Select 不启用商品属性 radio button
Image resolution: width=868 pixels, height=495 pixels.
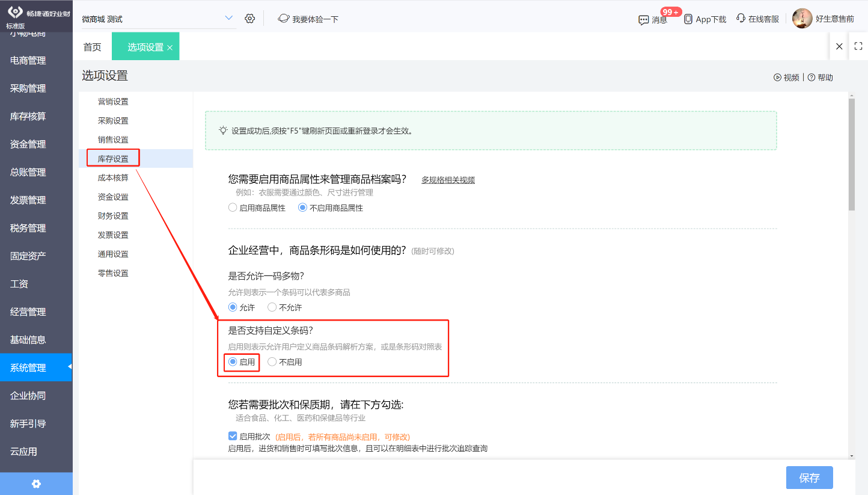(302, 208)
